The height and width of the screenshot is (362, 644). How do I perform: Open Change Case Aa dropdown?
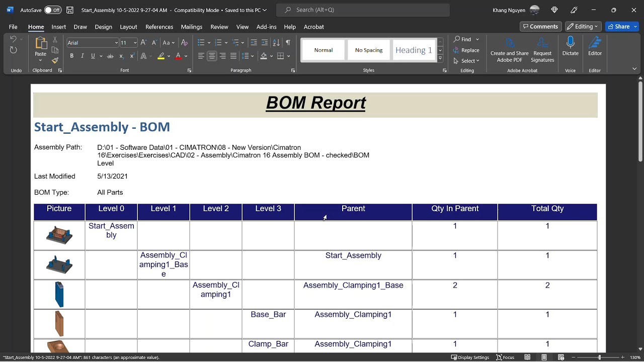[x=169, y=43]
